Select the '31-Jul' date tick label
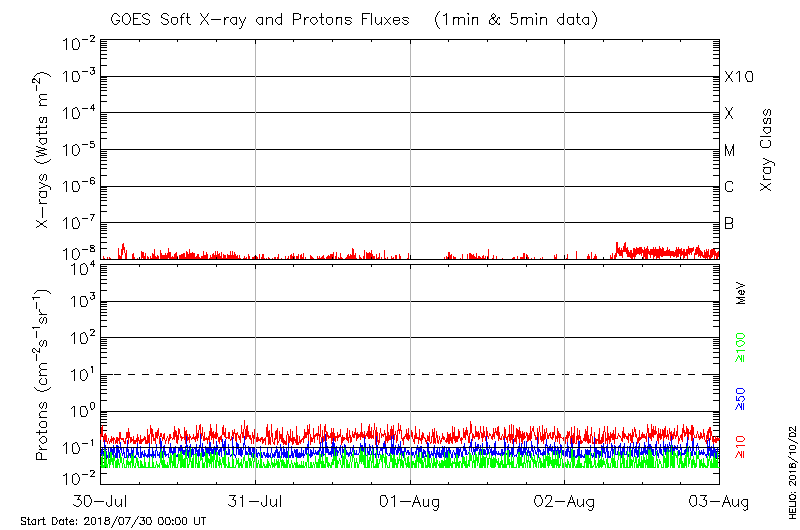Viewport: 800px width, 530px height. (x=256, y=499)
